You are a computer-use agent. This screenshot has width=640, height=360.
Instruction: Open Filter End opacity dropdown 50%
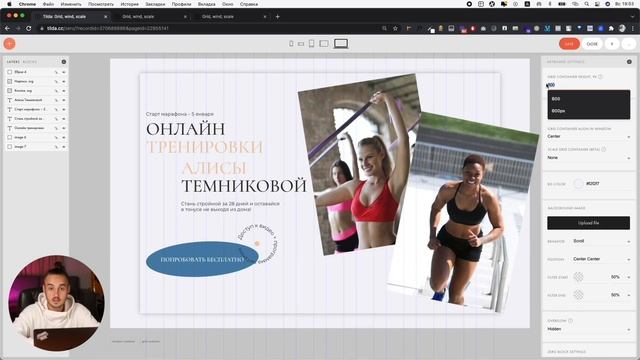point(620,295)
